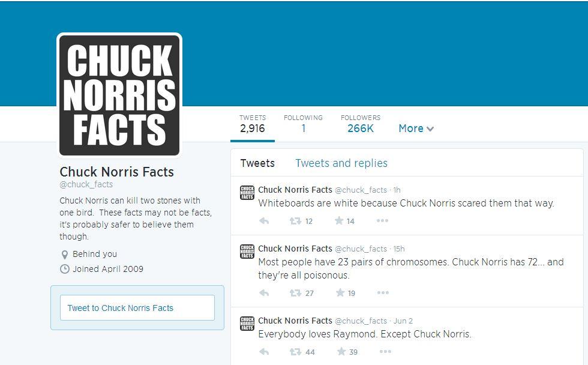Screen dimensions: 588x365
Task: Retweet the Whiteboards are white tweet
Action: click(295, 221)
